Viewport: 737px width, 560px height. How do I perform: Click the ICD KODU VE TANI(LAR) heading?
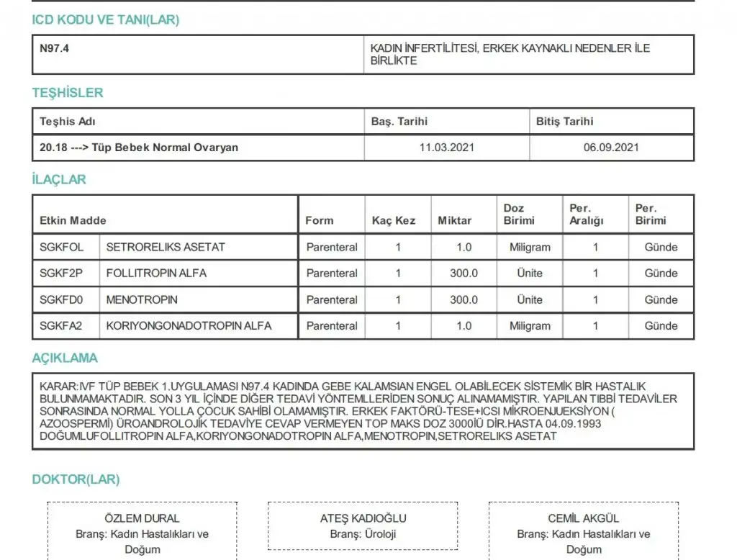[x=105, y=20]
